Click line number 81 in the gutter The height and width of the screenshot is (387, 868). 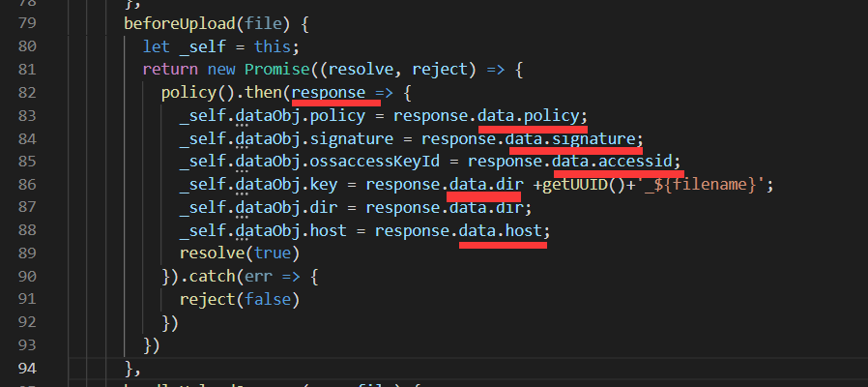[27, 70]
